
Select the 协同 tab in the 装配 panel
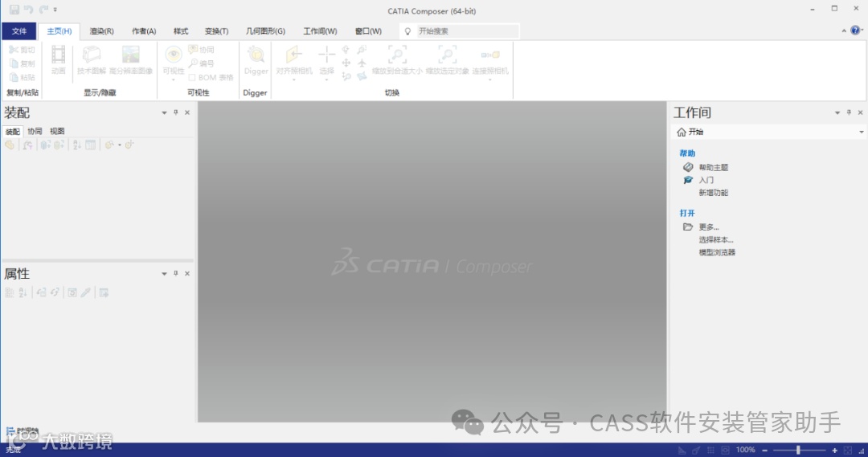(35, 131)
